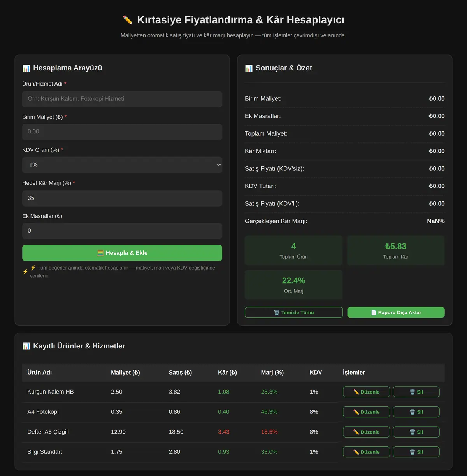467x476 pixels.
Task: Edit the Silgi Standart row
Action: 366,452
